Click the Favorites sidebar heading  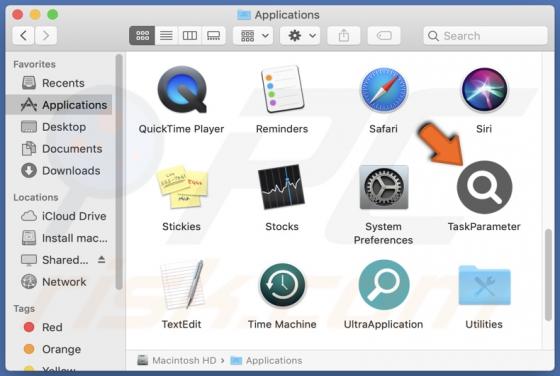pos(34,64)
